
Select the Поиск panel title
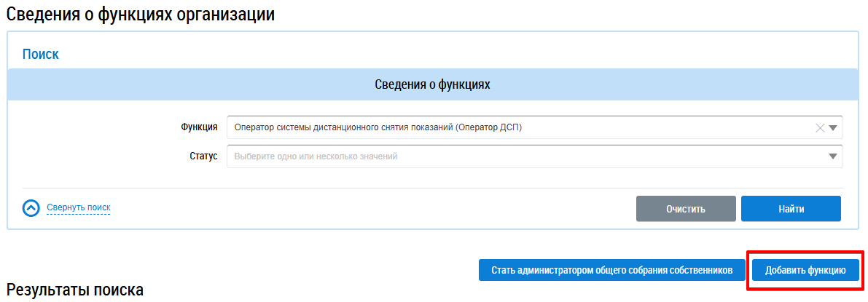(40, 54)
